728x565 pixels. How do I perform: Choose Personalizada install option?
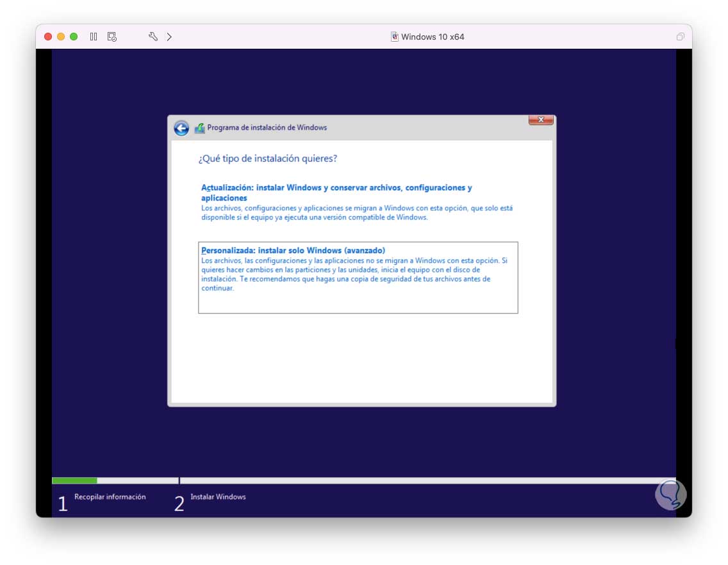point(358,278)
